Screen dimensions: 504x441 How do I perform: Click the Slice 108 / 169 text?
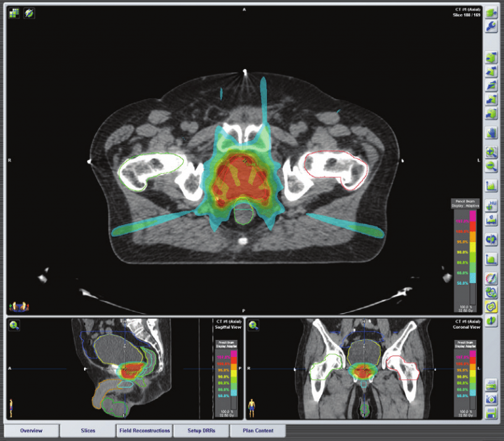[x=467, y=15]
